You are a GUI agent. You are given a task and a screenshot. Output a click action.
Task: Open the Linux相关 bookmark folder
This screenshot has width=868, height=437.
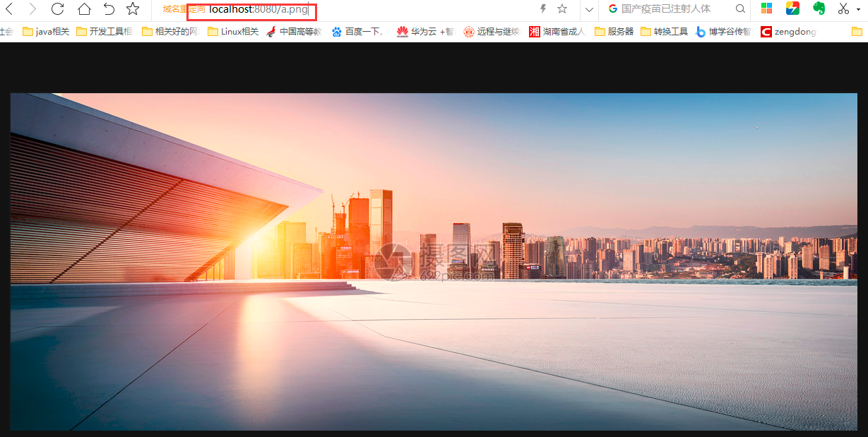click(232, 31)
